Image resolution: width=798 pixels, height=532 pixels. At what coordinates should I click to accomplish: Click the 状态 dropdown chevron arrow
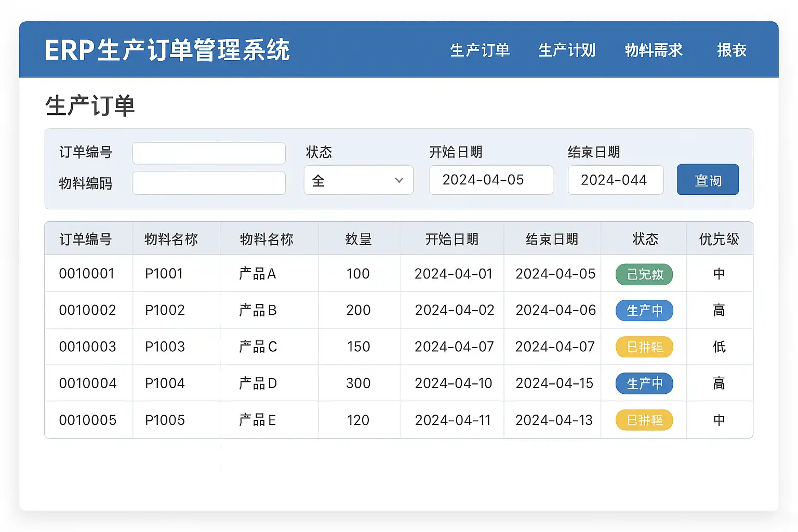[399, 180]
